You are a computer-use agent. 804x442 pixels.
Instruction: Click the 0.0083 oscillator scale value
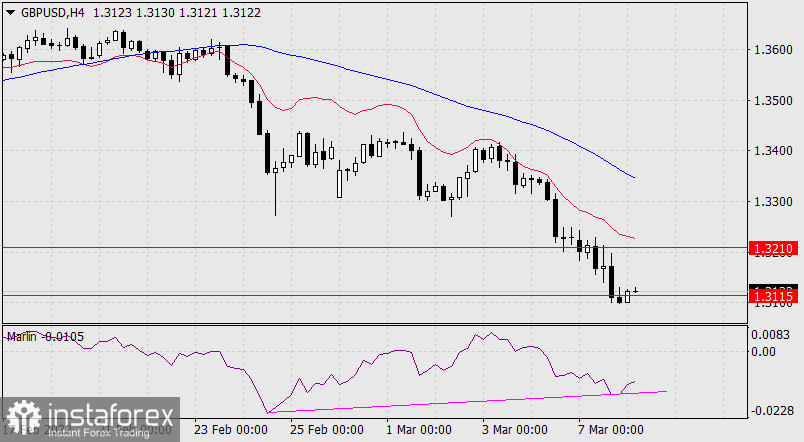pyautogui.click(x=770, y=335)
